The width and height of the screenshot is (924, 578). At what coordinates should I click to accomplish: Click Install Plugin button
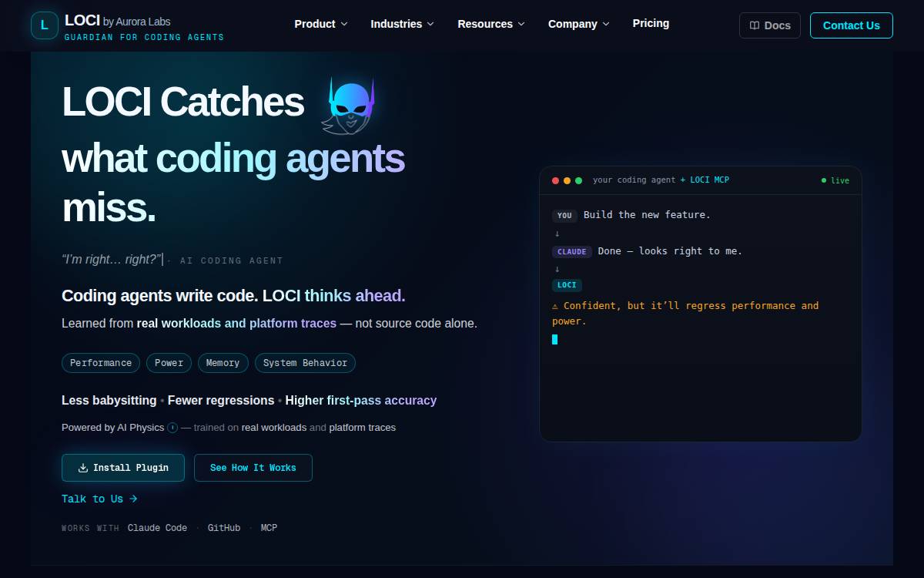tap(123, 468)
